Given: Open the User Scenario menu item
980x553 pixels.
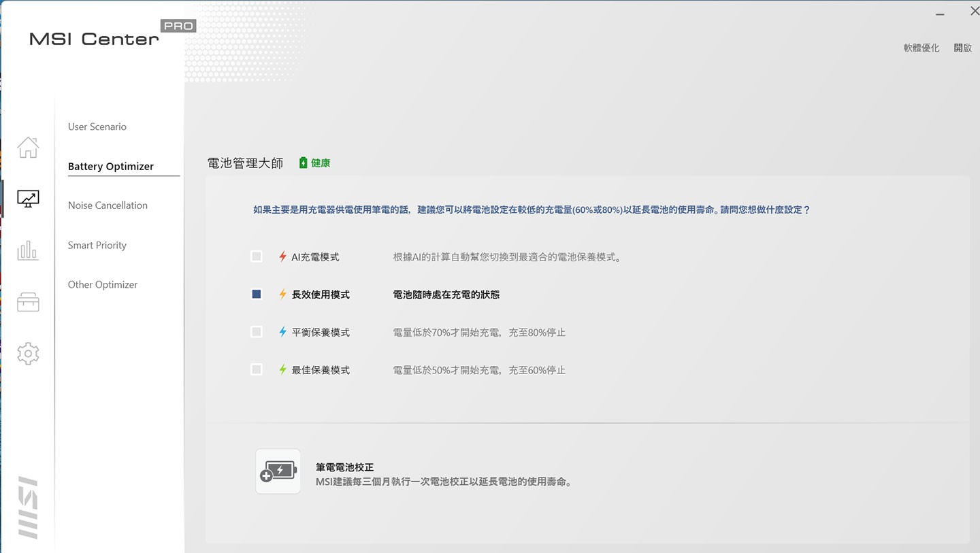Looking at the screenshot, I should [x=97, y=127].
